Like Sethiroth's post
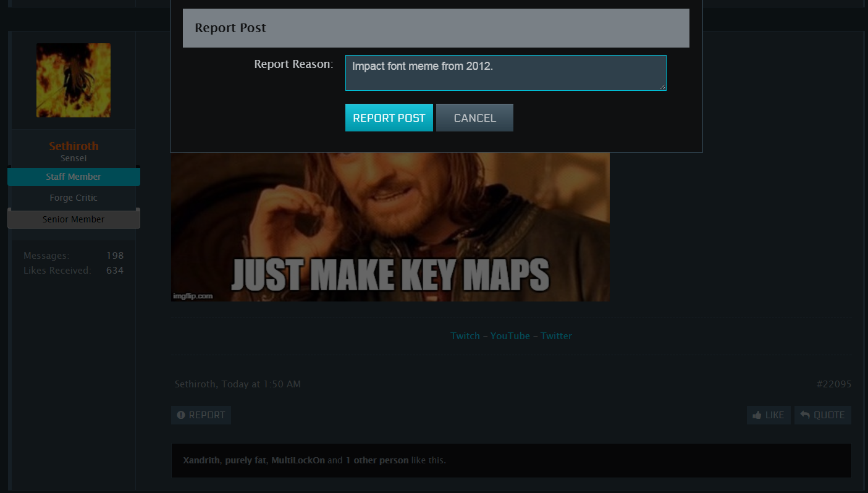Viewport: 868px width, 493px height. [769, 415]
